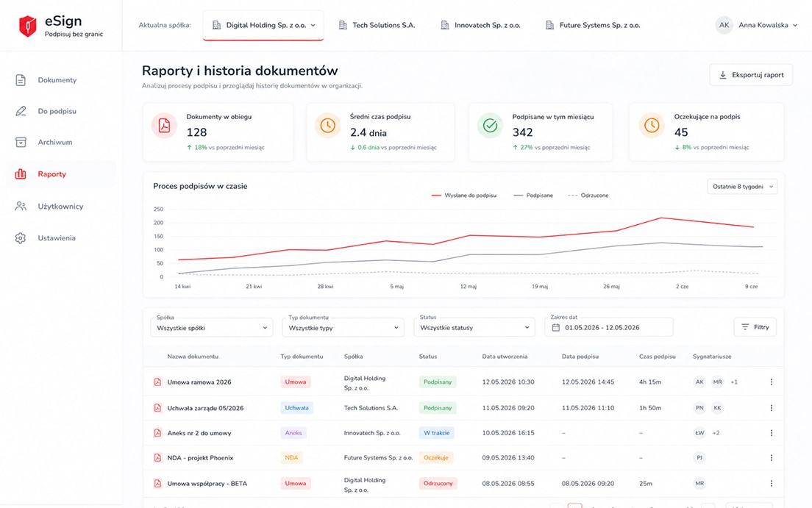Toggle Podpisane legend item on chart

pyautogui.click(x=533, y=196)
